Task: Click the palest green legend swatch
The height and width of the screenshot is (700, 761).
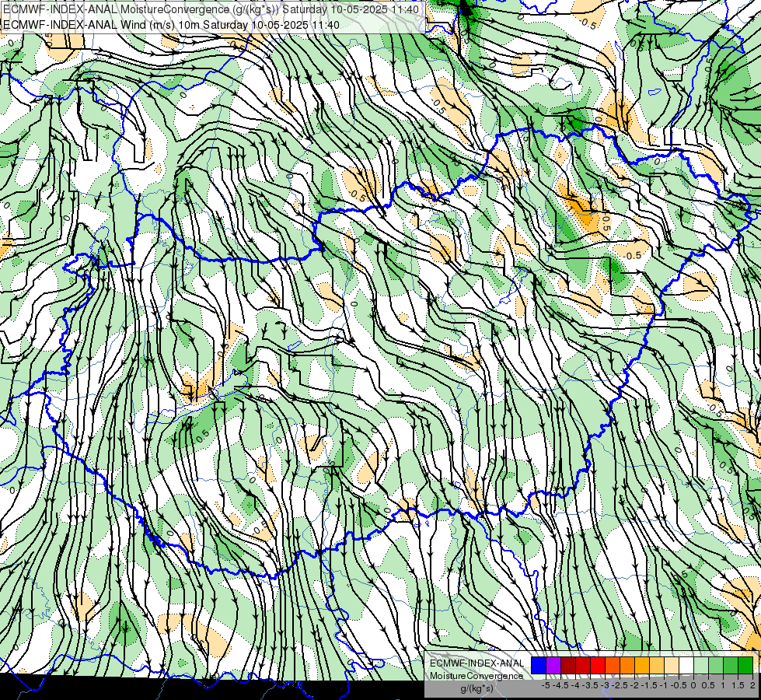Action: coord(701,665)
